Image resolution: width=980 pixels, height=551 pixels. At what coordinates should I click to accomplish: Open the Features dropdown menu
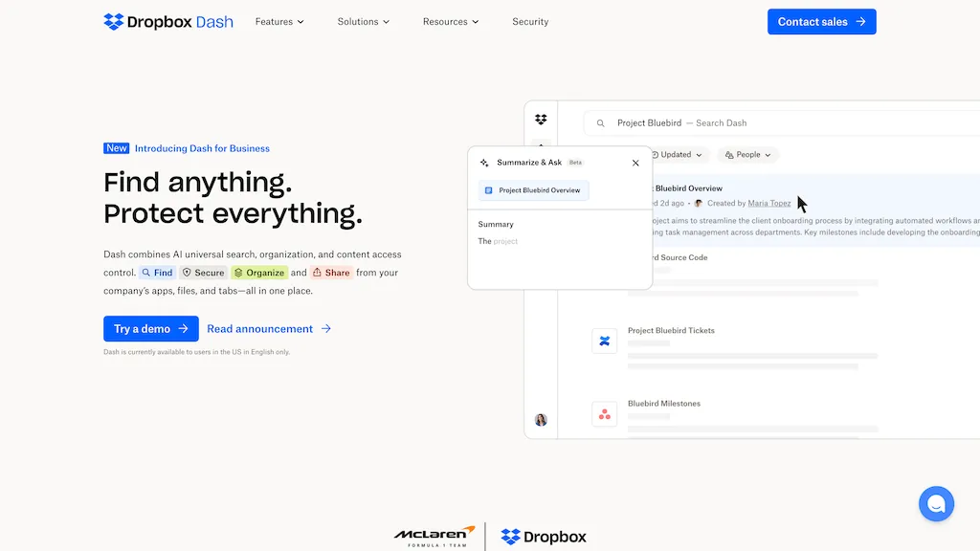coord(278,21)
